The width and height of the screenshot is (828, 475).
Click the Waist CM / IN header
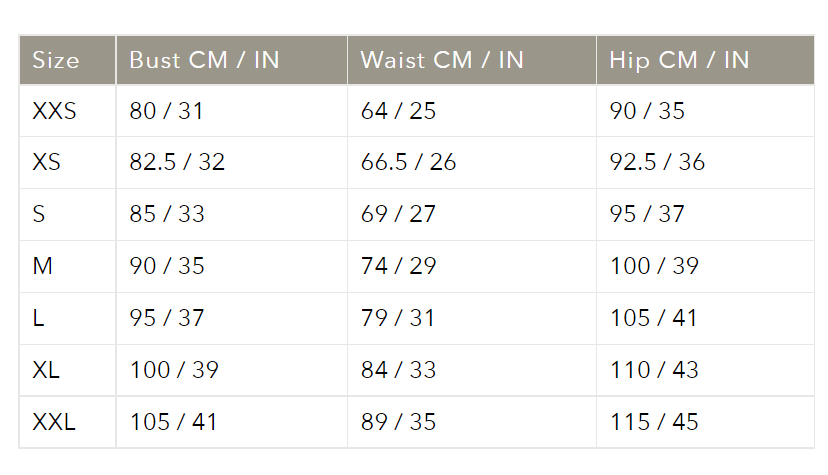pyautogui.click(x=441, y=60)
